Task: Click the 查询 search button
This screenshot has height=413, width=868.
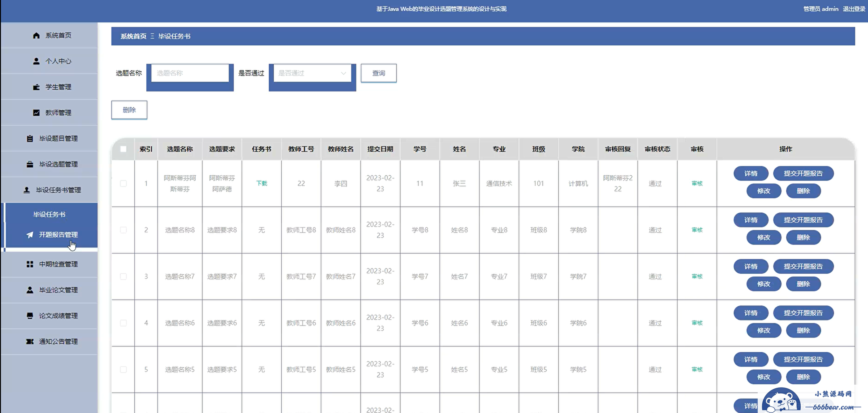Action: point(379,73)
